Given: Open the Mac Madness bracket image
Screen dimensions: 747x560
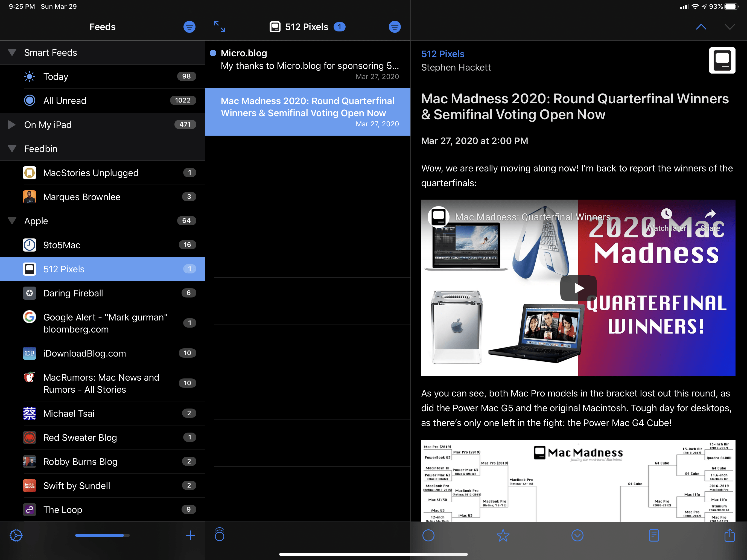Looking at the screenshot, I should 578,480.
